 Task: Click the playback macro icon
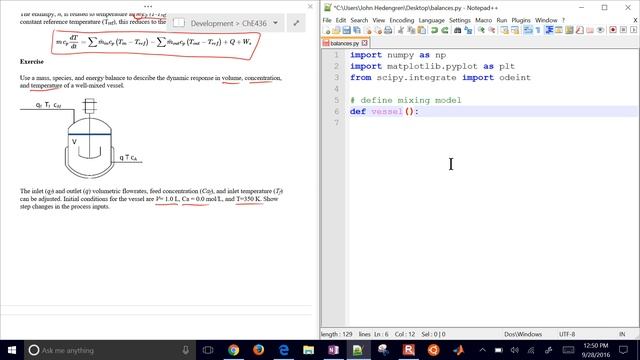tap(633, 30)
